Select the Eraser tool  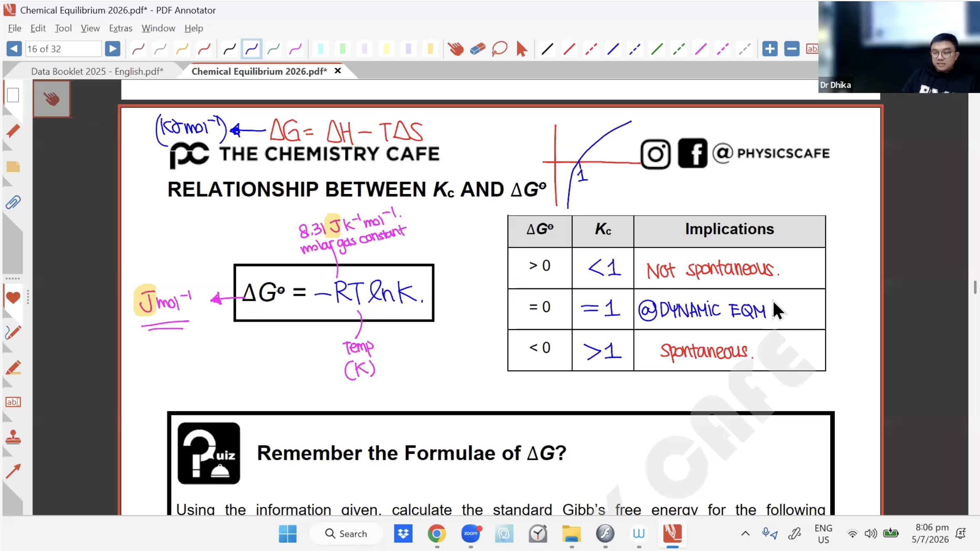pos(478,49)
